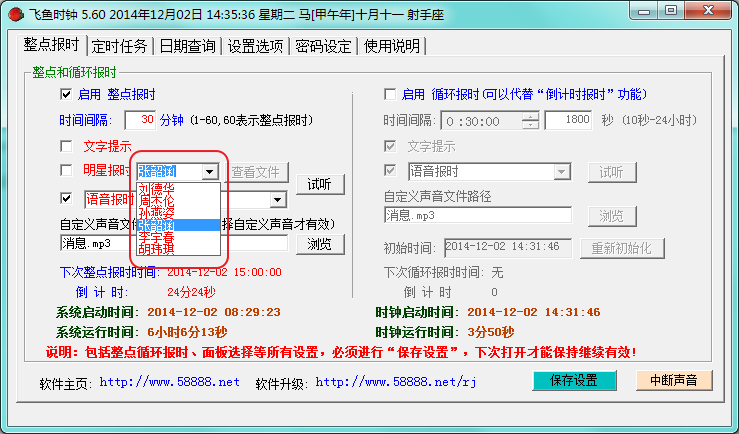Pick 李宇春 in the dropdown list

(x=178, y=237)
